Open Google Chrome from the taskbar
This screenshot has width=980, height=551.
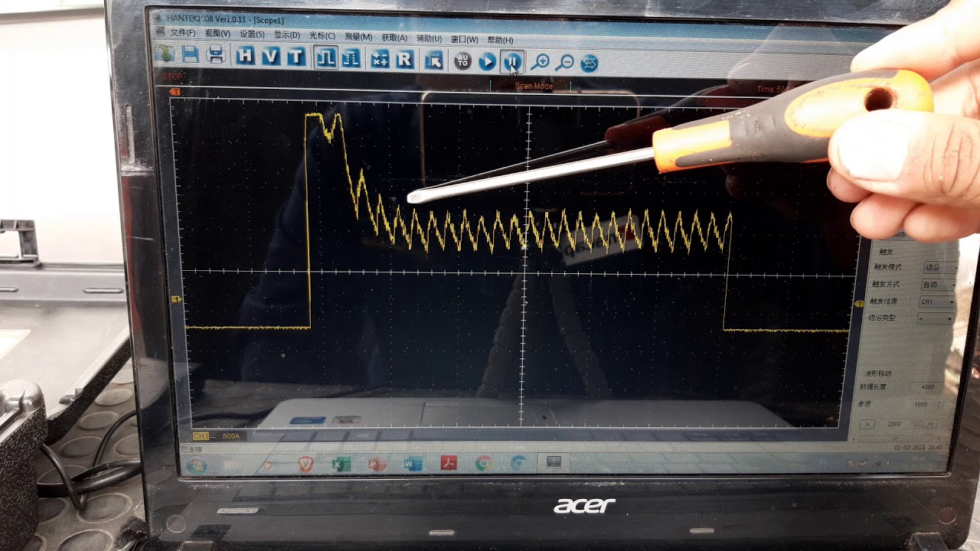click(x=483, y=464)
